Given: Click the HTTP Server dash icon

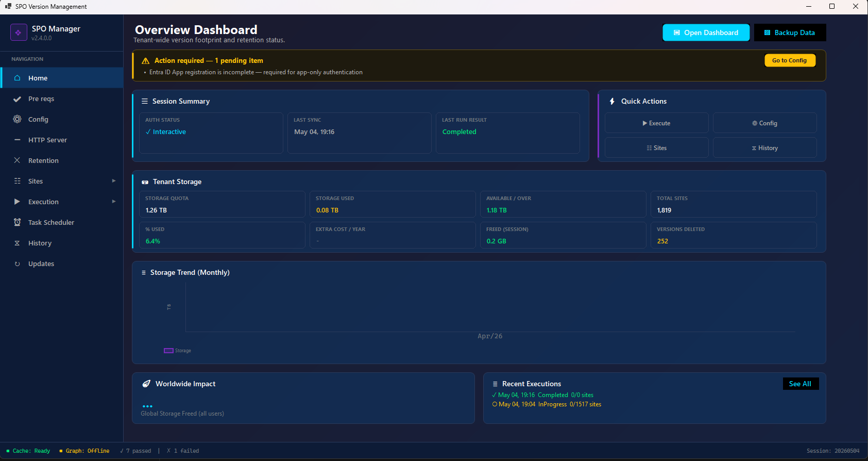Looking at the screenshot, I should pyautogui.click(x=17, y=140).
